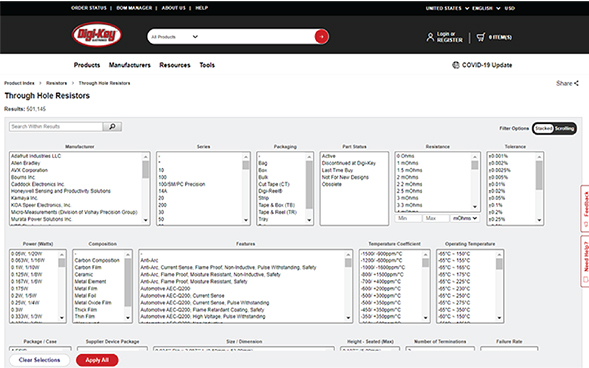Open the mOhms resistance unit dropdown
This screenshot has height=368, width=589.
[x=465, y=218]
